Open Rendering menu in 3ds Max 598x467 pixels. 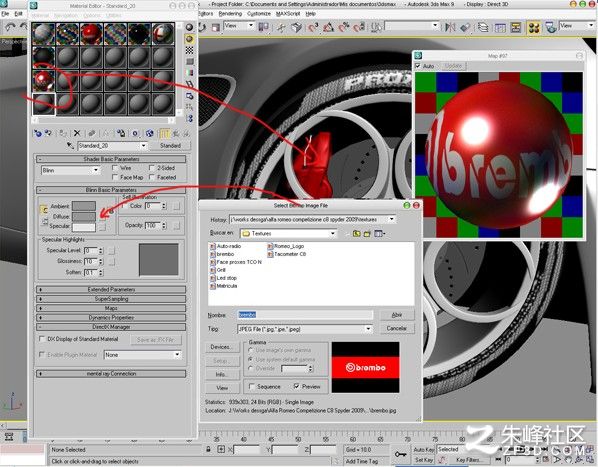(230, 14)
